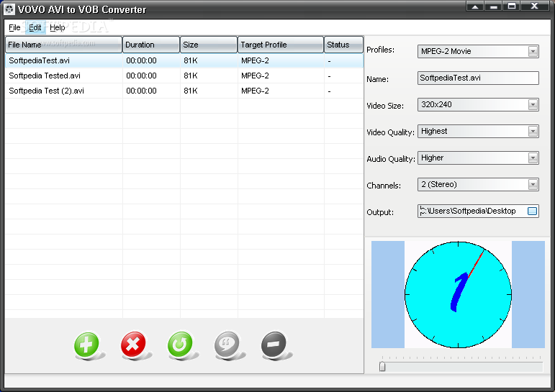This screenshot has height=392, width=555.
Task: Sort by Status column header
Action: pyautogui.click(x=343, y=45)
